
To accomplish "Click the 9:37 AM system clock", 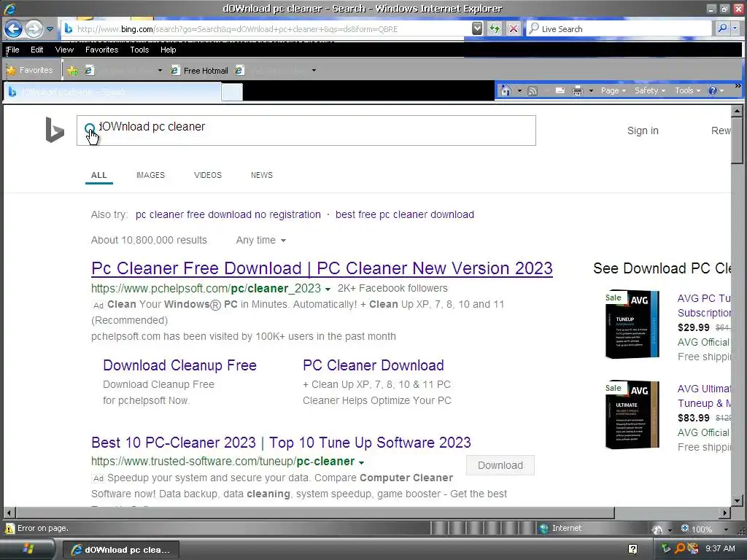I will 720,548.
